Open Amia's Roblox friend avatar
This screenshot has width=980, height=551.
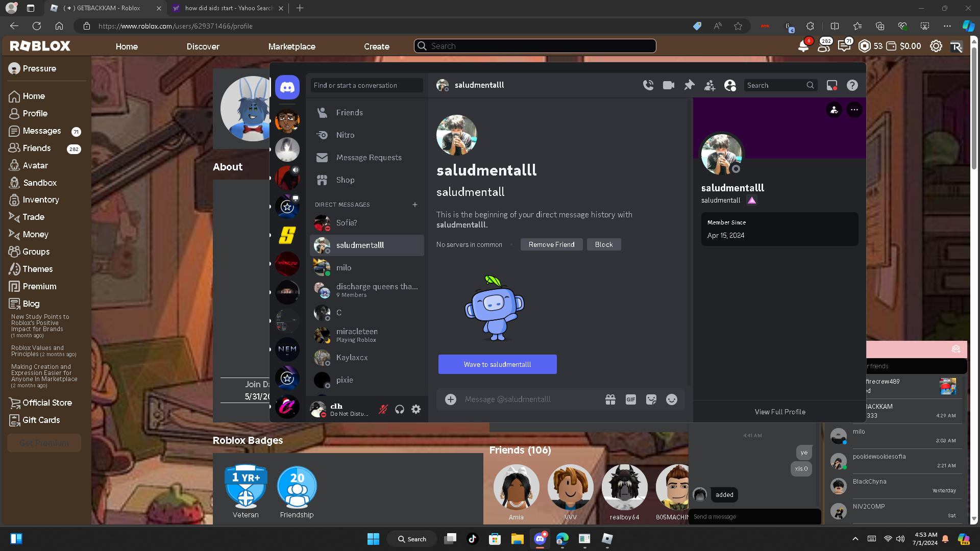coord(516,488)
